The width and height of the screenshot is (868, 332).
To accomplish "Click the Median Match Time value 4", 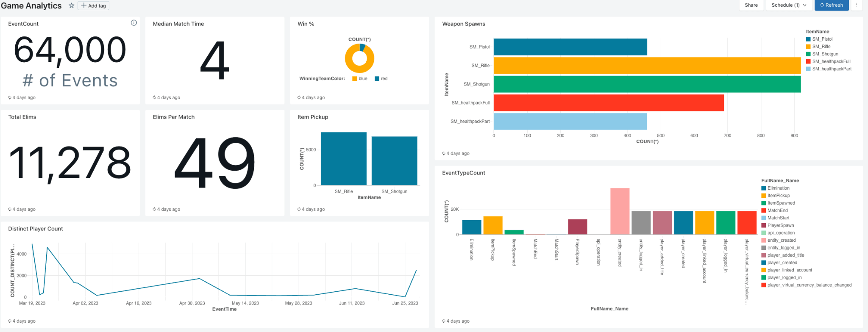I will 214,60.
